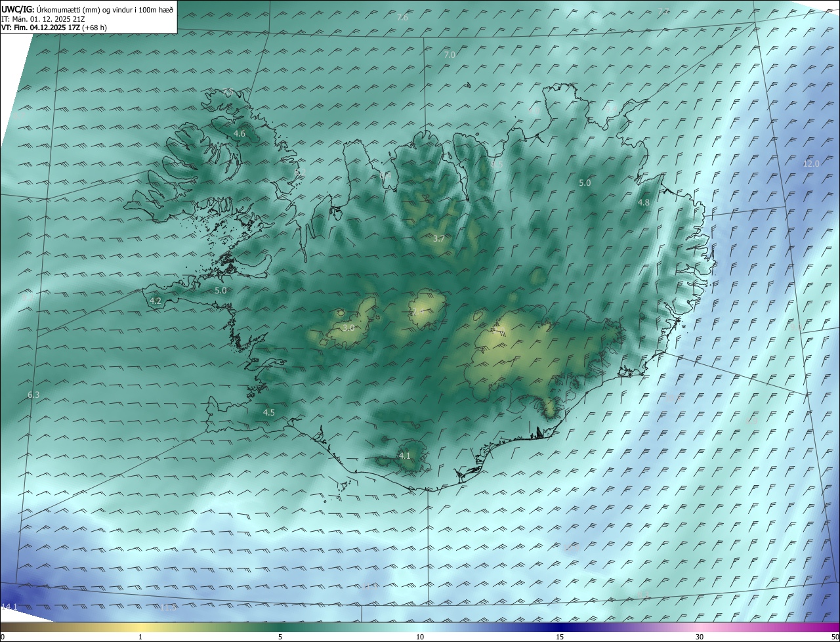Select the "IT: Mán. 01. 12. 2025 21Z" line
This screenshot has height=642, width=840.
pyautogui.click(x=43, y=18)
